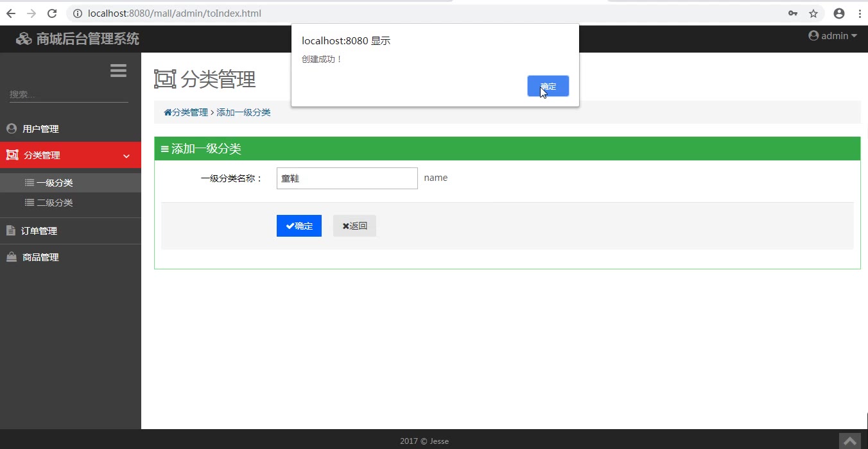The height and width of the screenshot is (449, 868).
Task: Click the 创建成功！ alert message
Action: click(322, 59)
